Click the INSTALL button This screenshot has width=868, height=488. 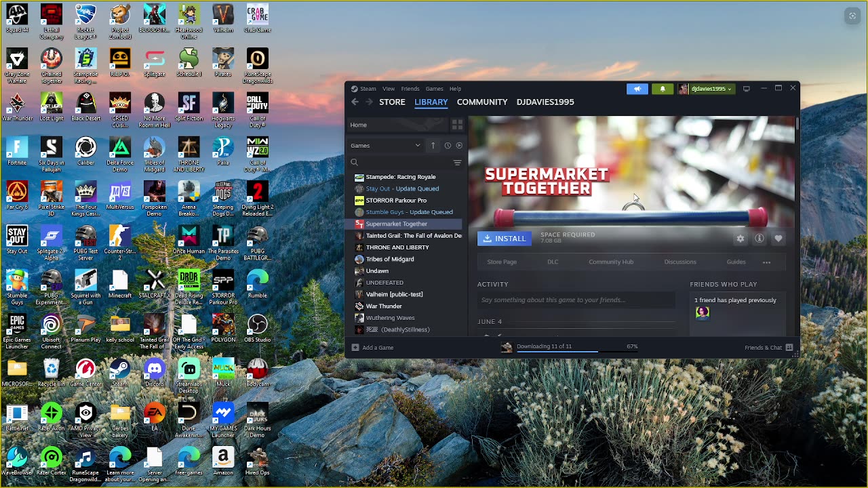[x=505, y=239]
